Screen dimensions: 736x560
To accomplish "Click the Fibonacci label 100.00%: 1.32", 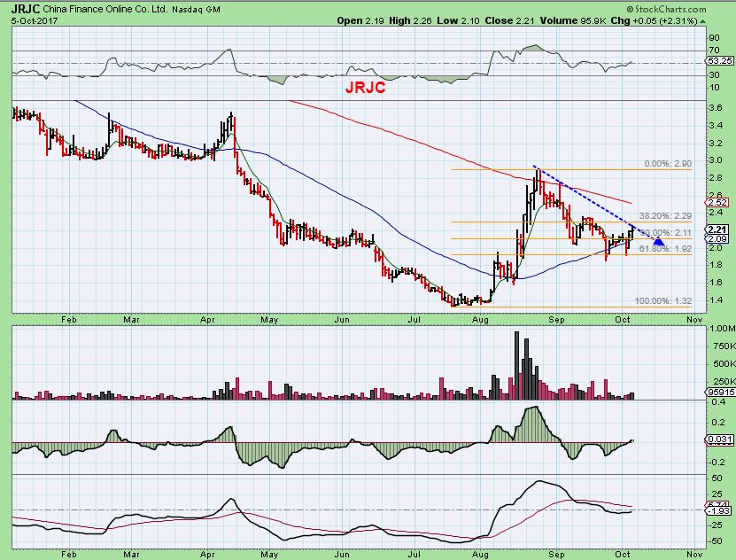I will [663, 301].
